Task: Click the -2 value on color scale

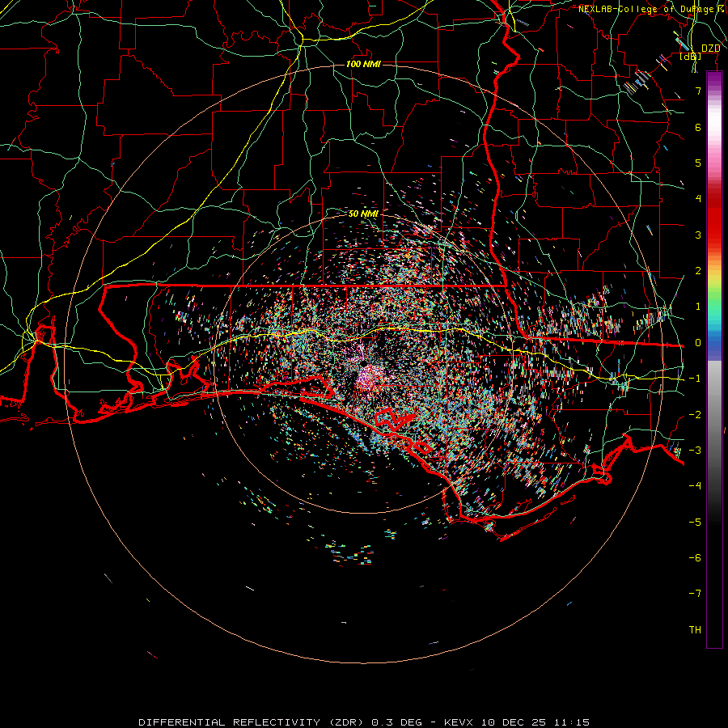Action: (695, 415)
